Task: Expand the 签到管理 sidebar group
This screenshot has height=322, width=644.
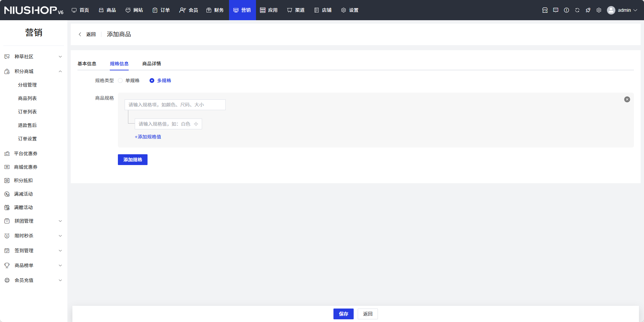Action: pyautogui.click(x=34, y=251)
